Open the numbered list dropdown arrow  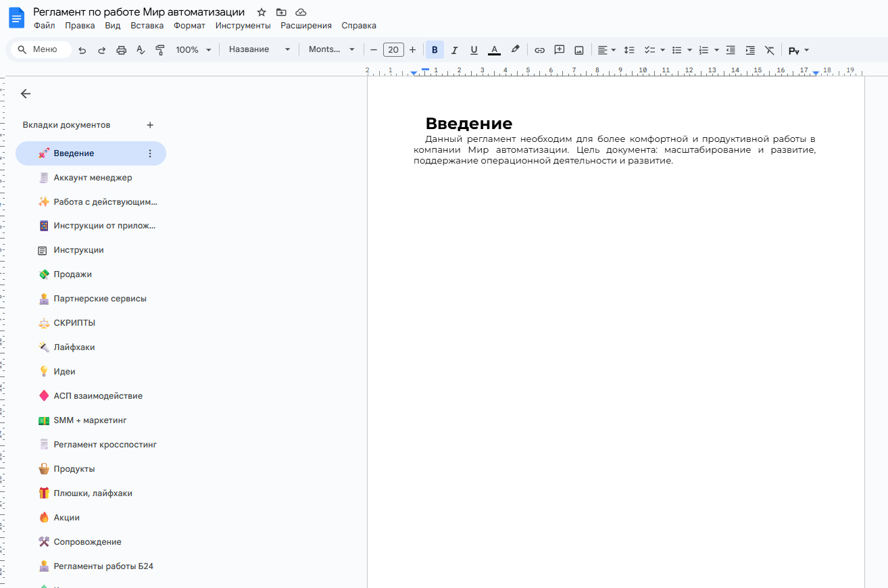click(x=716, y=50)
